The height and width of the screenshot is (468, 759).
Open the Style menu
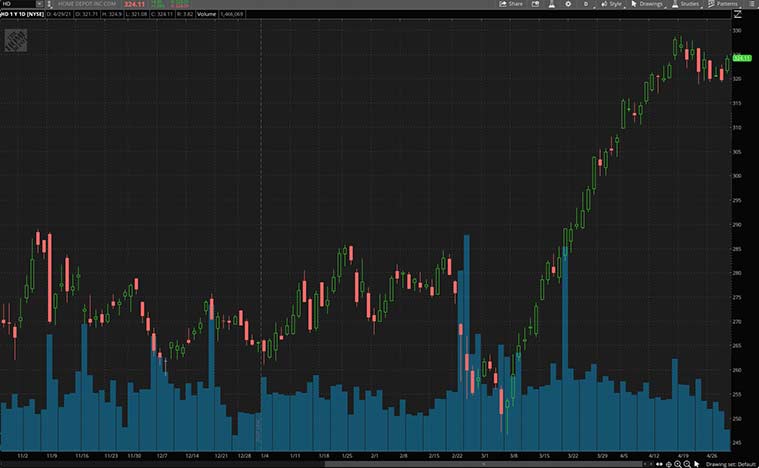pos(611,4)
